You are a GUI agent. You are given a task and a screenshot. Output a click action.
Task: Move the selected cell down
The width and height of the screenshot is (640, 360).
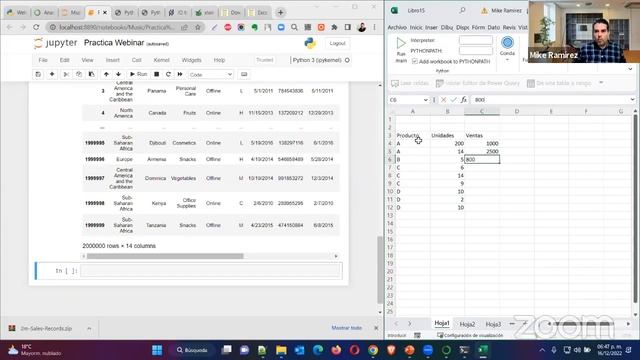tap(118, 74)
